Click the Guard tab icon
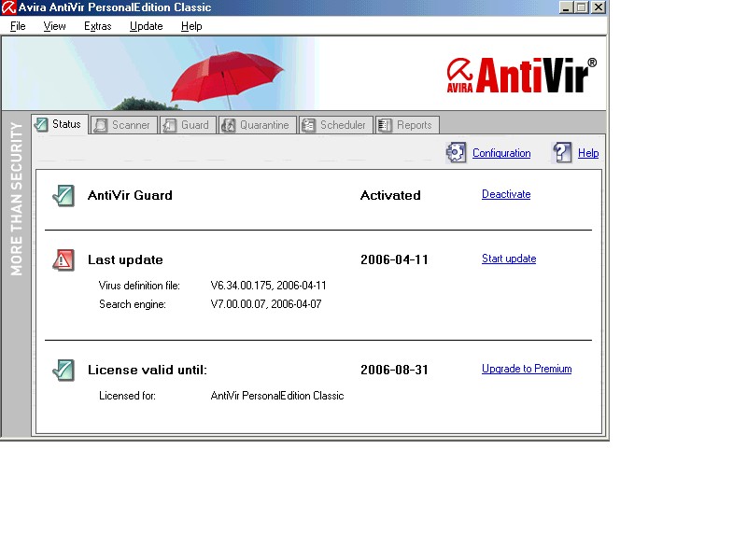Image resolution: width=747 pixels, height=560 pixels. point(169,125)
